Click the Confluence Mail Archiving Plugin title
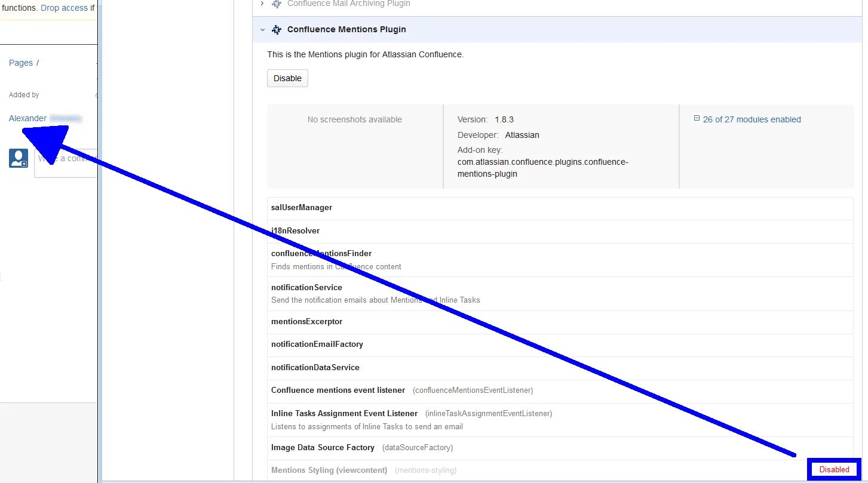The height and width of the screenshot is (483, 868). point(349,4)
